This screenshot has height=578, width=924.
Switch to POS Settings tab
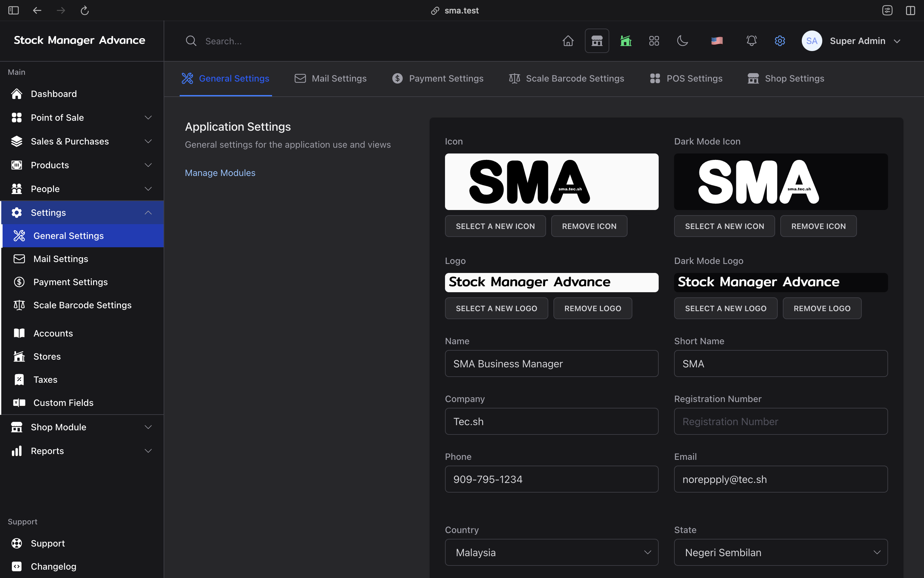tap(686, 78)
